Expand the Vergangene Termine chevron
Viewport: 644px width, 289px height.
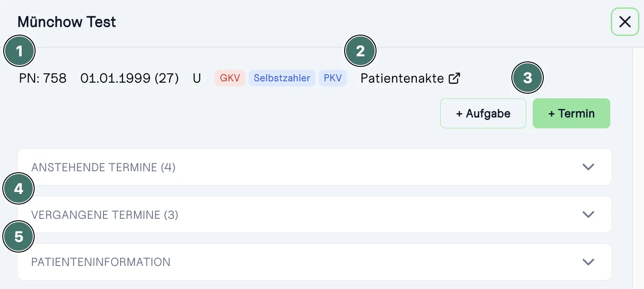click(588, 214)
